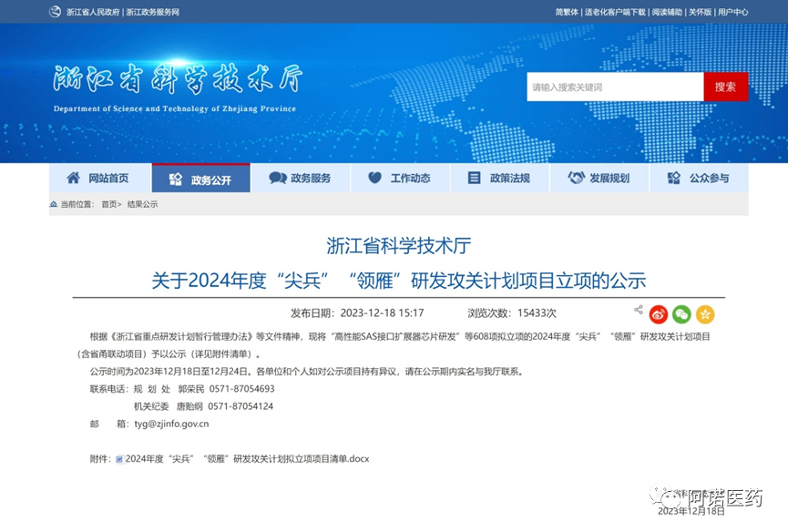The width and height of the screenshot is (788, 532).
Task: Go to the 工作动态 tab
Action: 399,179
